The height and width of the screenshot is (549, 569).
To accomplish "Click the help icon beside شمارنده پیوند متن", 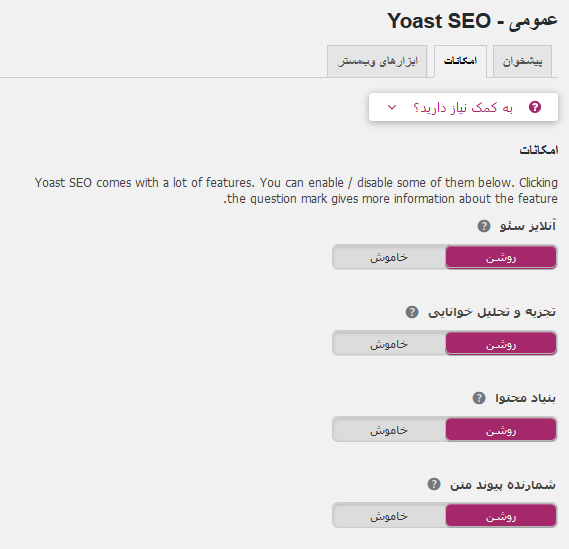I will coord(434,484).
